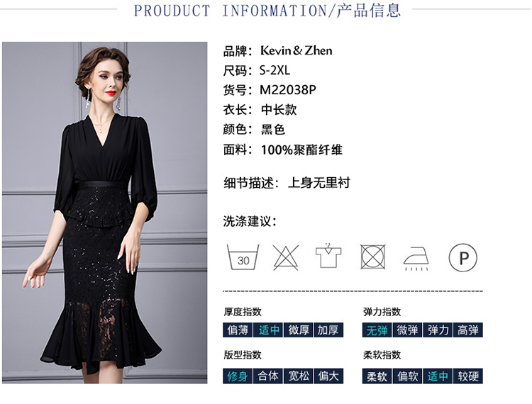Click the do-not-tumble-dry icon

click(372, 257)
